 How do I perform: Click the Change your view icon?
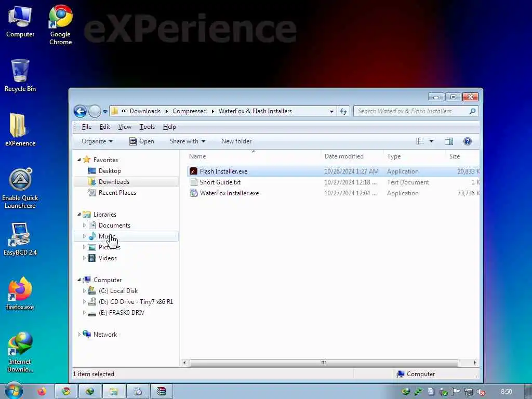(x=420, y=141)
